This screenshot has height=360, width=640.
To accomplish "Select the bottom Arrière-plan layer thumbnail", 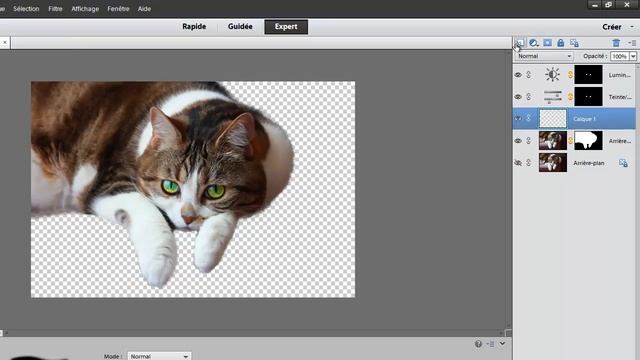I will point(553,163).
